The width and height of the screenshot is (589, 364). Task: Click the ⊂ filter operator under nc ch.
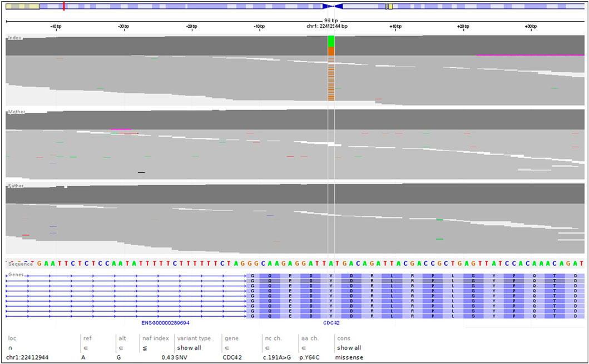point(268,348)
